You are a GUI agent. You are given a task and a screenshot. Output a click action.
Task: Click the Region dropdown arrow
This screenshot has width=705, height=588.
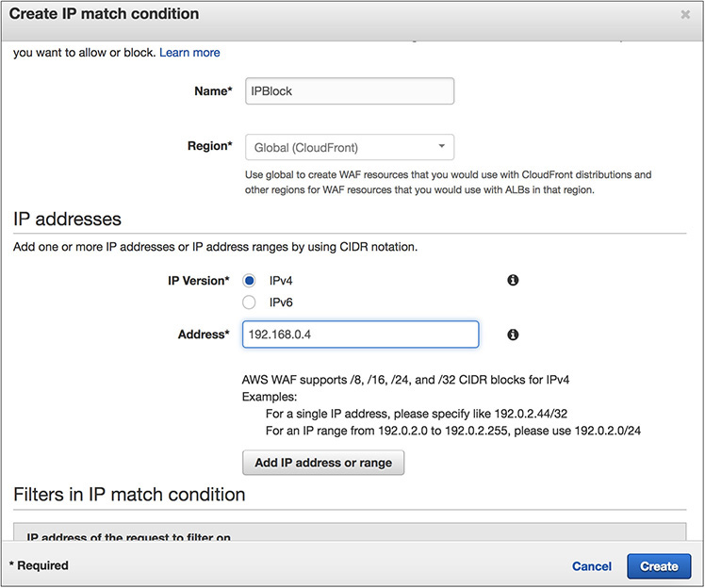tap(441, 147)
